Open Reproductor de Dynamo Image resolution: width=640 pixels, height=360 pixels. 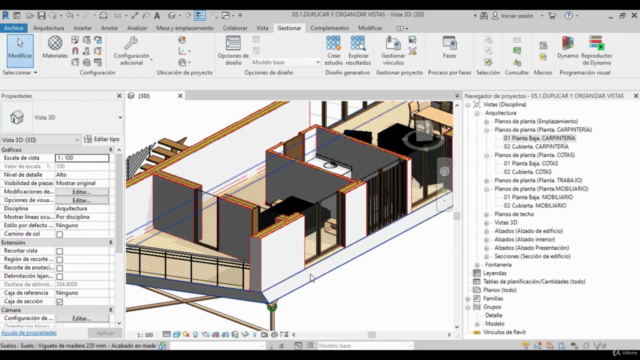pyautogui.click(x=596, y=43)
